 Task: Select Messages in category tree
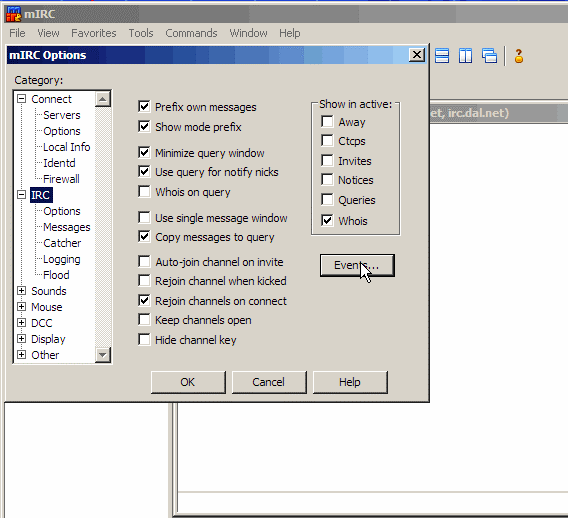click(x=67, y=227)
